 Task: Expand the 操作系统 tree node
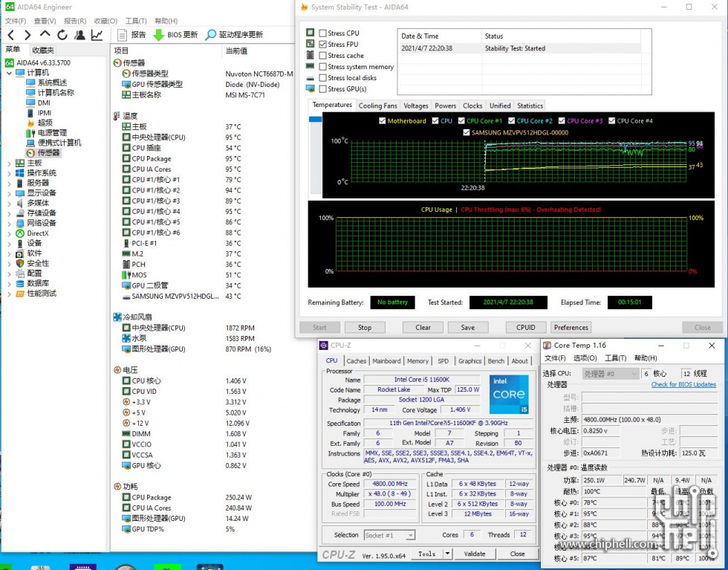[9, 173]
